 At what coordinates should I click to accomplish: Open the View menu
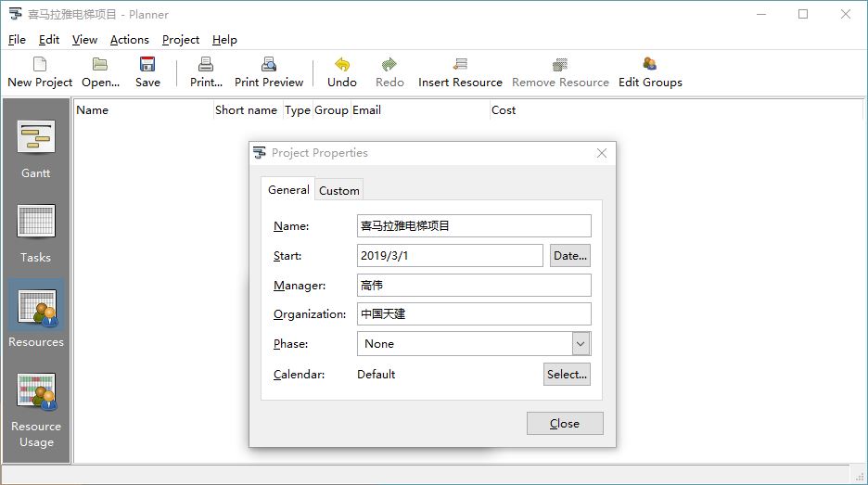click(x=84, y=40)
